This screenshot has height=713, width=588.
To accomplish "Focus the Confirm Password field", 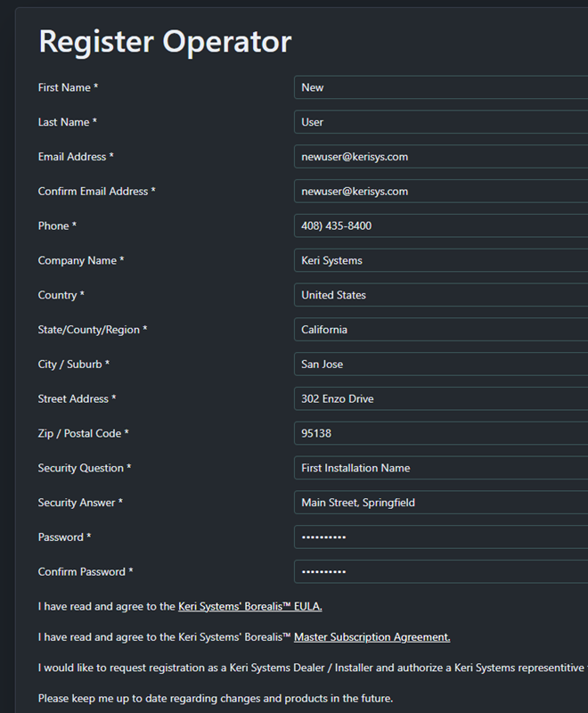I will tap(441, 571).
